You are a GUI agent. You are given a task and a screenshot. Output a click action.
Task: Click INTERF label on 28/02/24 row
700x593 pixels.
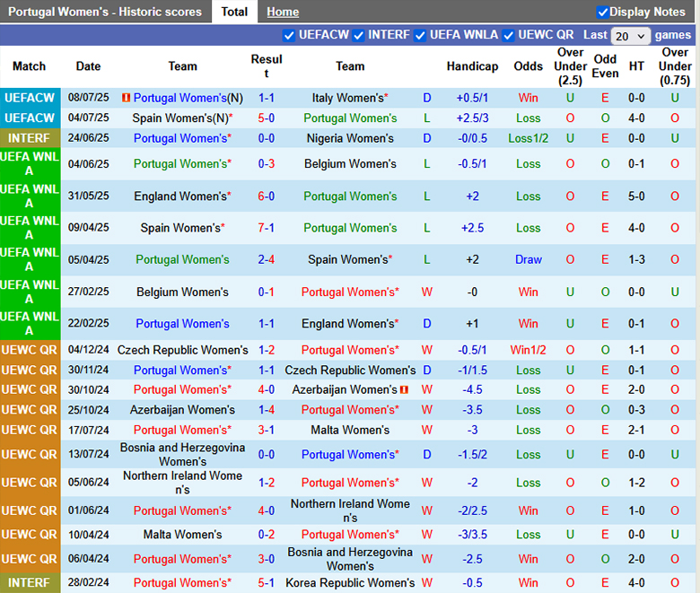[x=30, y=583]
